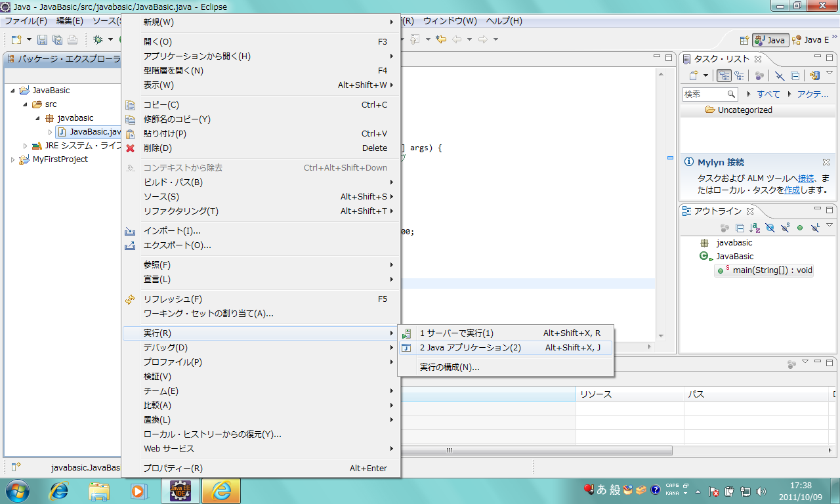Toggle Hide Fields in Outline toolbar
This screenshot has width=840, height=504.
770,228
